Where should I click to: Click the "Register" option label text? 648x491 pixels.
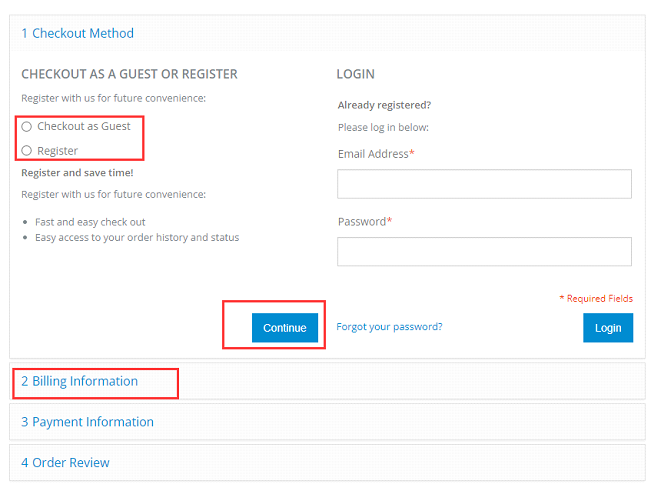pos(58,151)
